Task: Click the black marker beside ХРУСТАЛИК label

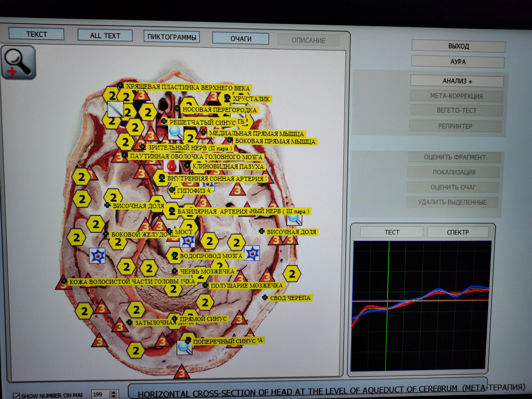Action: pos(227,98)
